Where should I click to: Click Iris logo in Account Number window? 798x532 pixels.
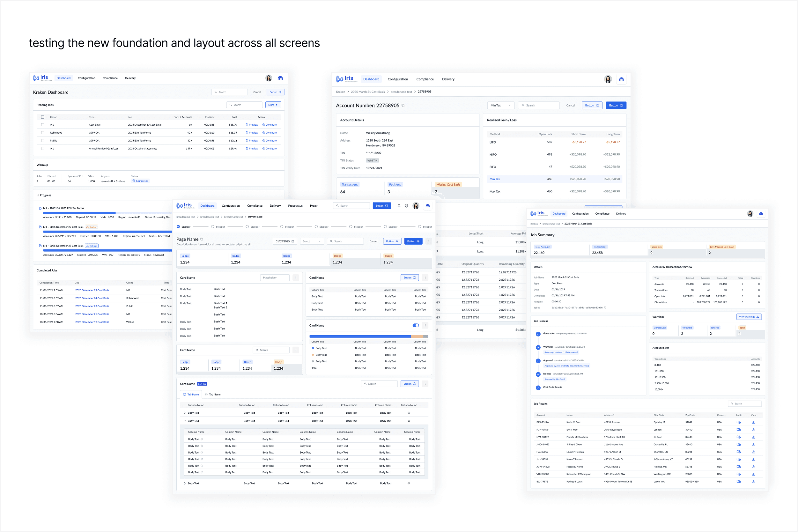[x=347, y=79]
